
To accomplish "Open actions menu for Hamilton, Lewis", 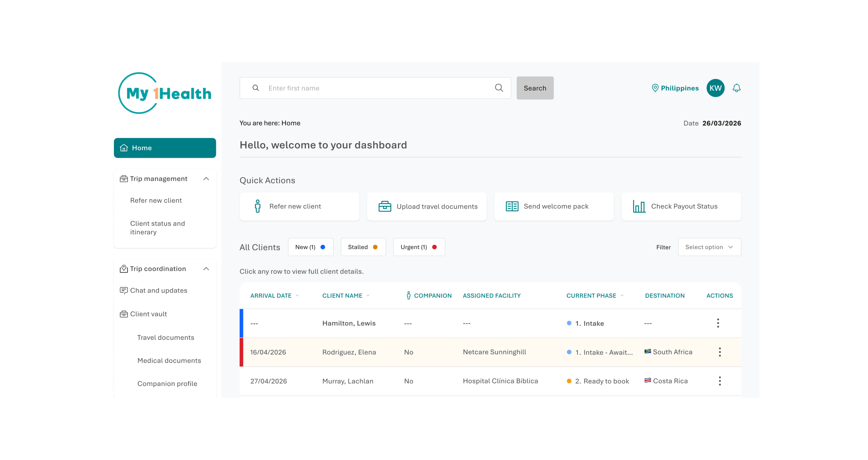I will pos(718,323).
